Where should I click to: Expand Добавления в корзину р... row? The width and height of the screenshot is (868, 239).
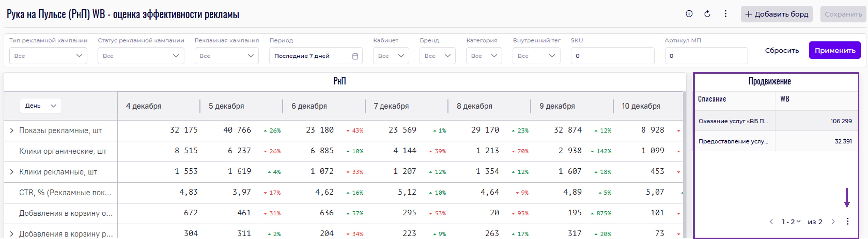[12, 234]
